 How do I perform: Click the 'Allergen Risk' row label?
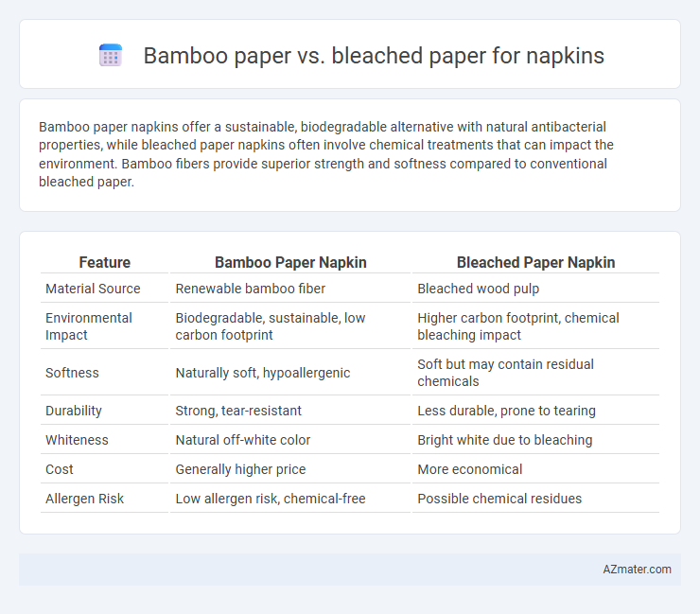(85, 499)
